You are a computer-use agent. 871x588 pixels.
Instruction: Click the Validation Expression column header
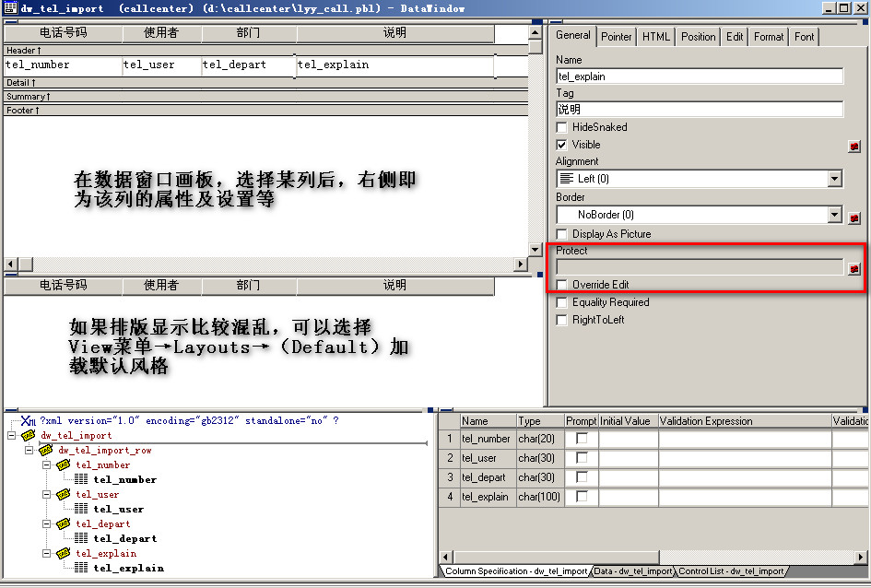point(745,421)
